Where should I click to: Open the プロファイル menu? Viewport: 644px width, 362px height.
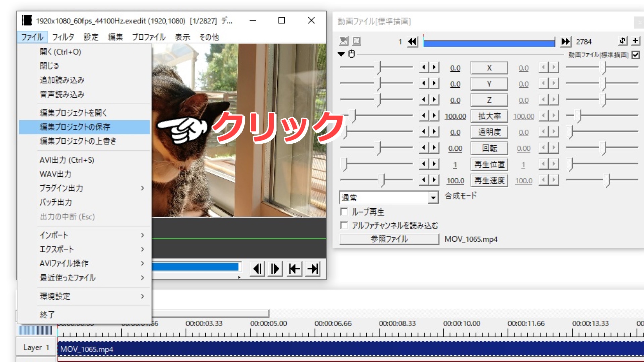tap(149, 37)
